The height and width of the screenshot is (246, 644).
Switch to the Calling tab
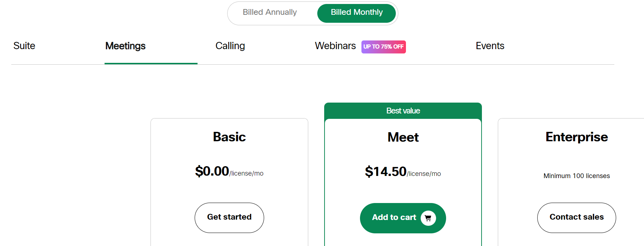230,46
